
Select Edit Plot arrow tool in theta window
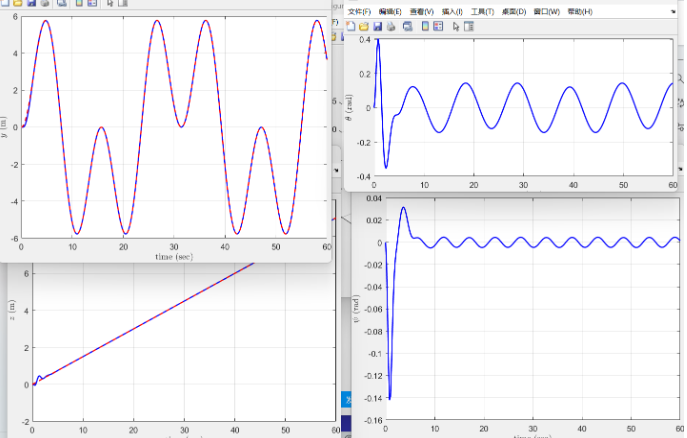(x=456, y=27)
